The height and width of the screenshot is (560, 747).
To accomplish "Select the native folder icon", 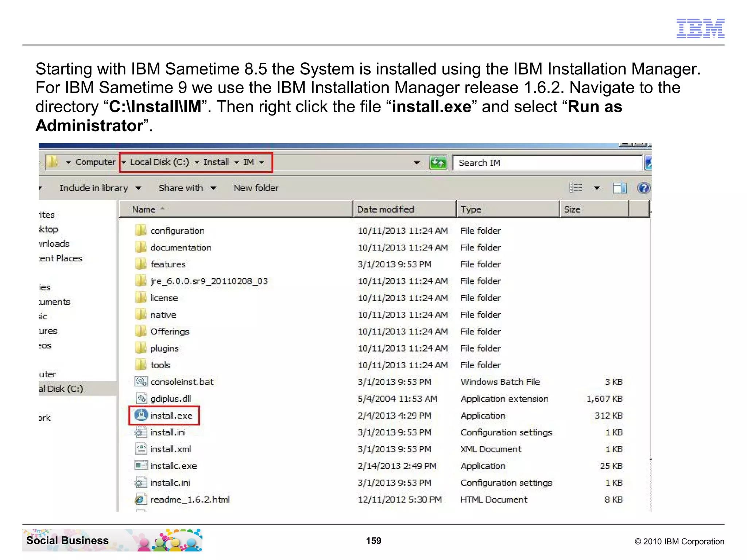I will pos(141,314).
